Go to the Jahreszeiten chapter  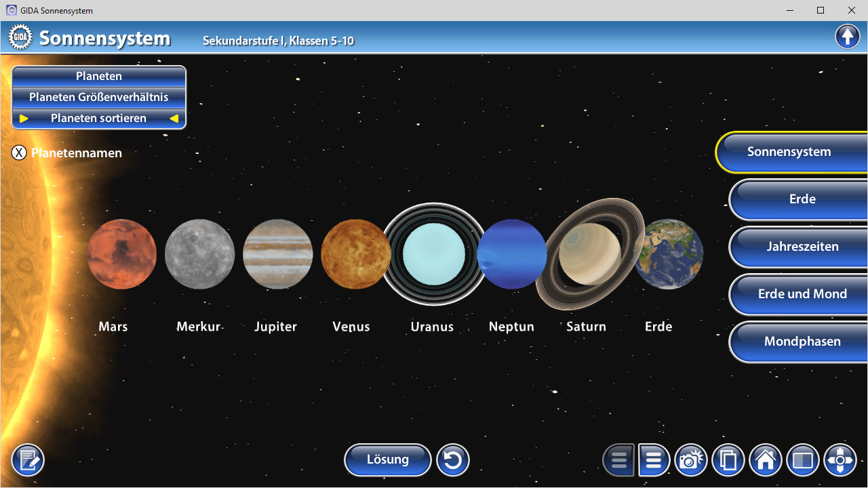[x=802, y=247]
